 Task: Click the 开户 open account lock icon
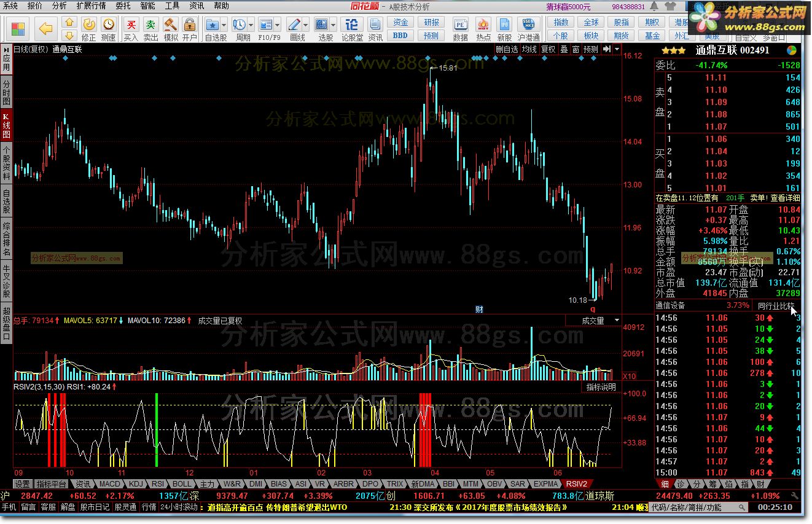click(x=190, y=29)
